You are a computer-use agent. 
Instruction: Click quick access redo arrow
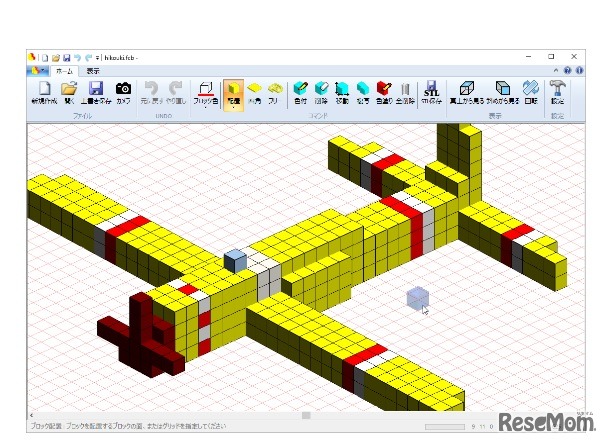[x=89, y=58]
